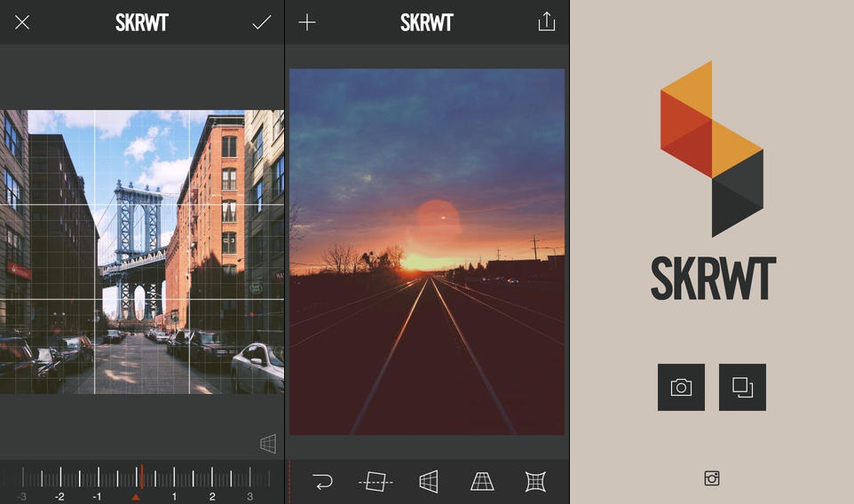
Task: Select the lens distortion correction tool
Action: (534, 482)
